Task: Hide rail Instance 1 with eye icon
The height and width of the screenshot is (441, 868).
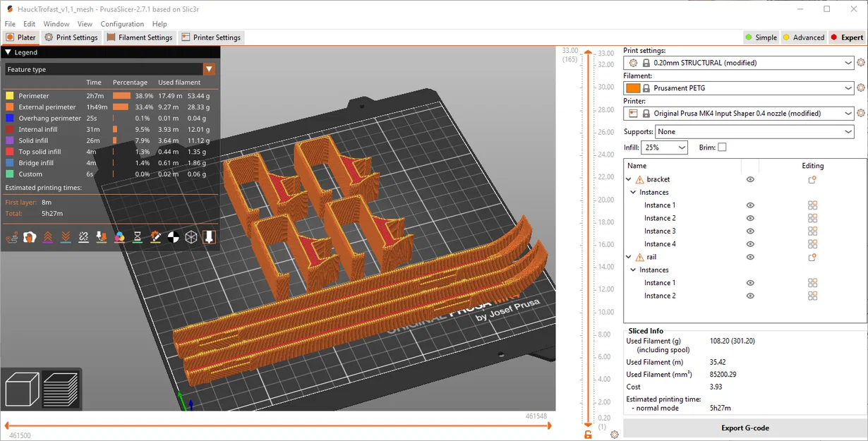Action: coord(750,283)
